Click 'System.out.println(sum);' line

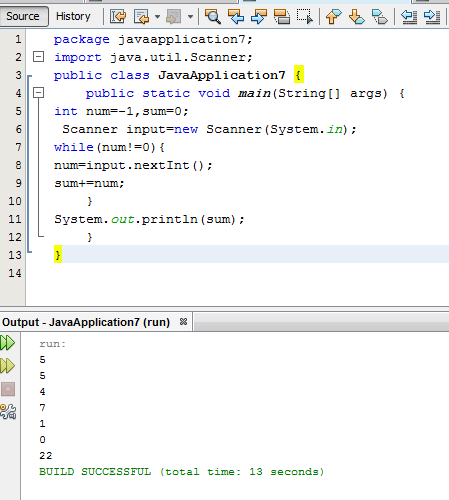coord(149,219)
